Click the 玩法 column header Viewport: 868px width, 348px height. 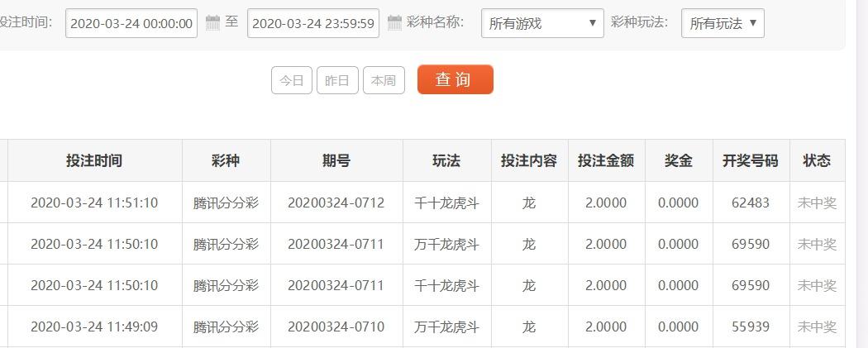click(446, 160)
